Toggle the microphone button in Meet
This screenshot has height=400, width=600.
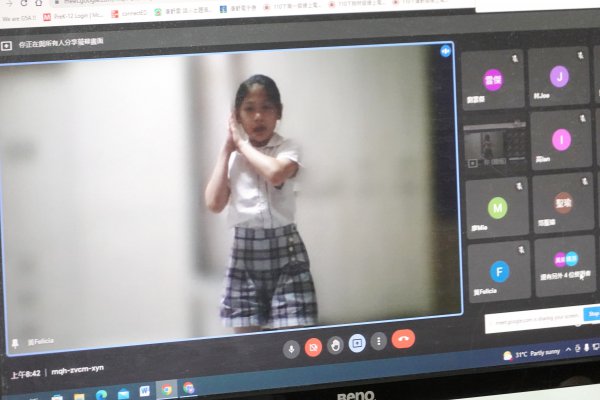point(291,349)
